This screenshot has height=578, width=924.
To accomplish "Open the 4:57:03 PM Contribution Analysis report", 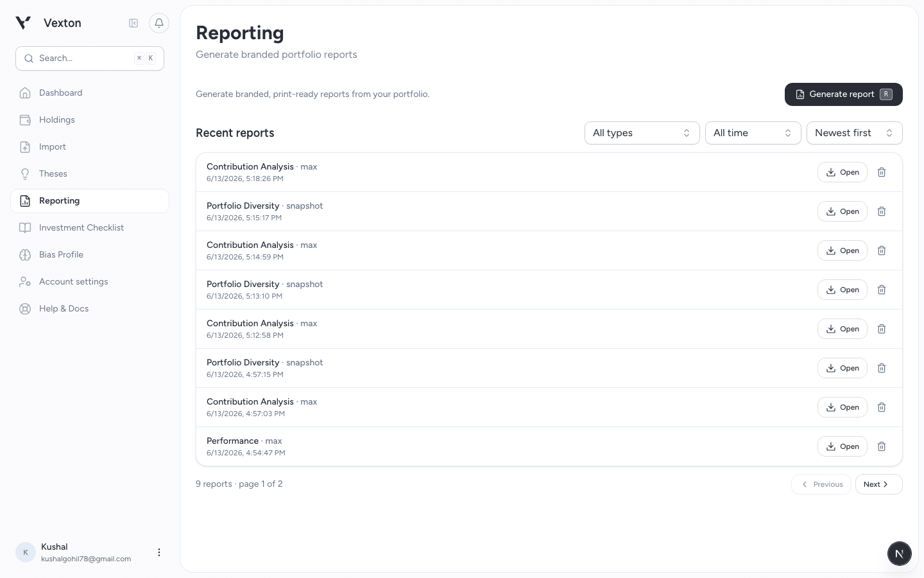I will point(842,407).
